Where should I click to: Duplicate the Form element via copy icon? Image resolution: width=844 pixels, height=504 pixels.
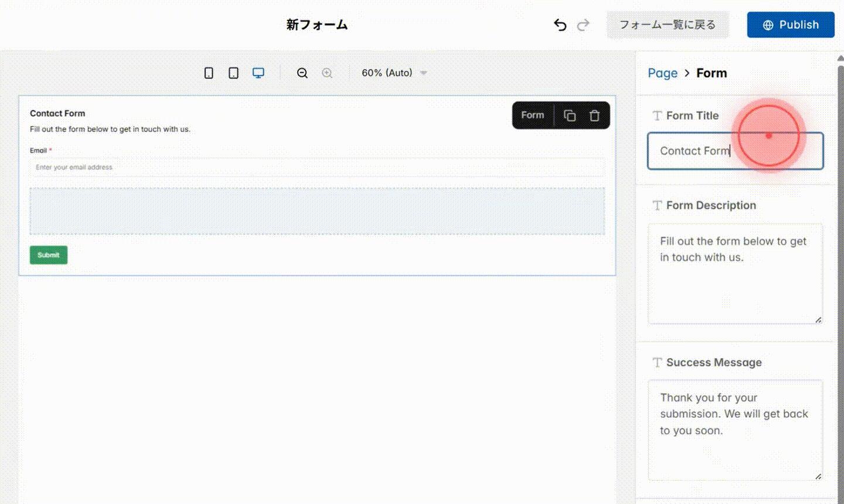(569, 115)
